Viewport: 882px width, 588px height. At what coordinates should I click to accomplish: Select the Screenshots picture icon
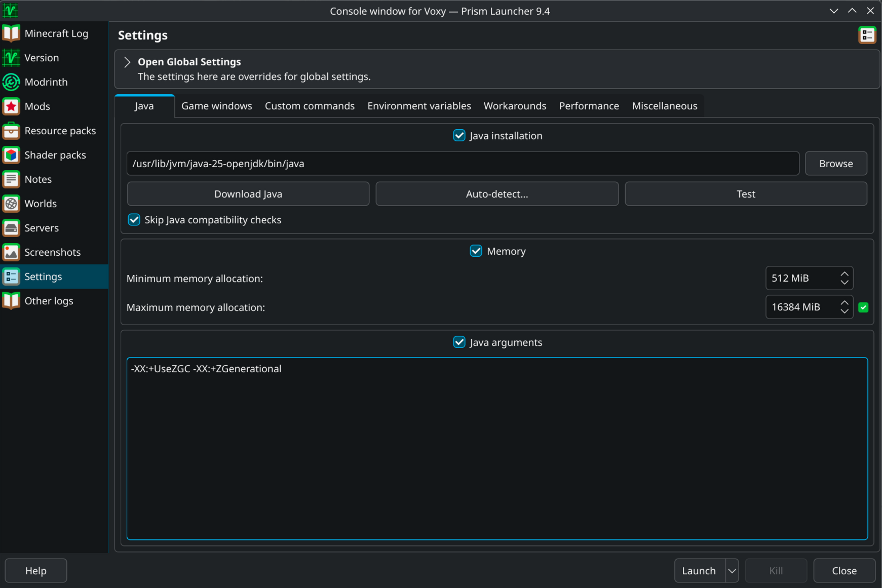point(11,252)
